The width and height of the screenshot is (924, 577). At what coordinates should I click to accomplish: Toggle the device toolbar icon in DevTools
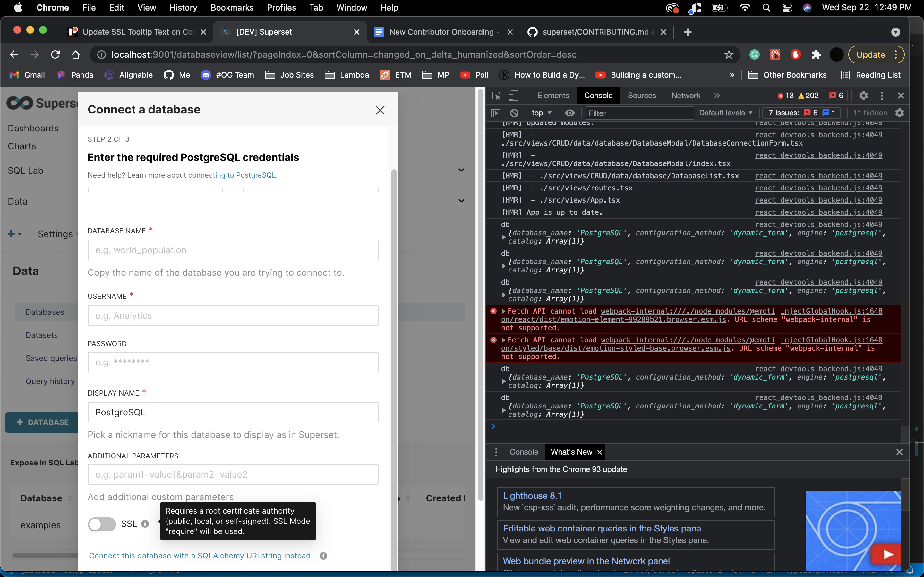(514, 96)
